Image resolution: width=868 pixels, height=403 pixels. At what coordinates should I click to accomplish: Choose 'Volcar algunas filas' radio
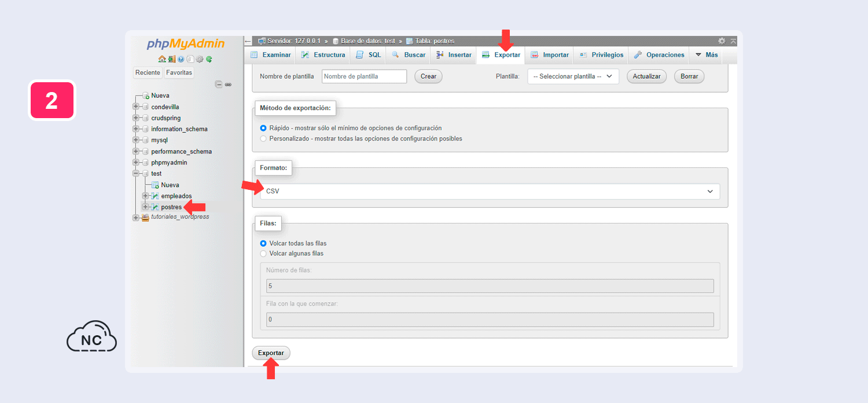pos(263,254)
